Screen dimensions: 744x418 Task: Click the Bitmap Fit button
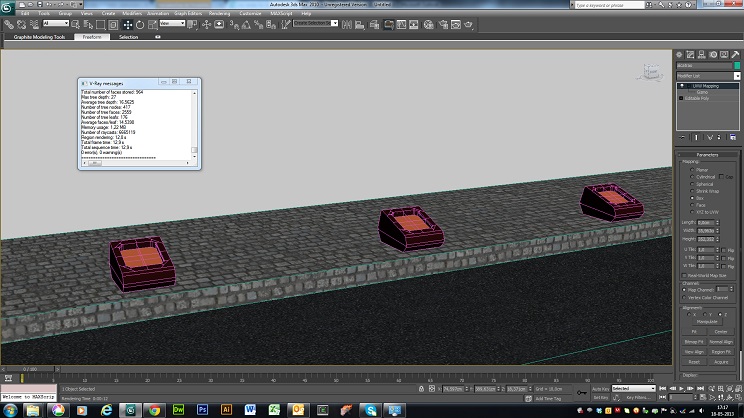pyautogui.click(x=694, y=342)
